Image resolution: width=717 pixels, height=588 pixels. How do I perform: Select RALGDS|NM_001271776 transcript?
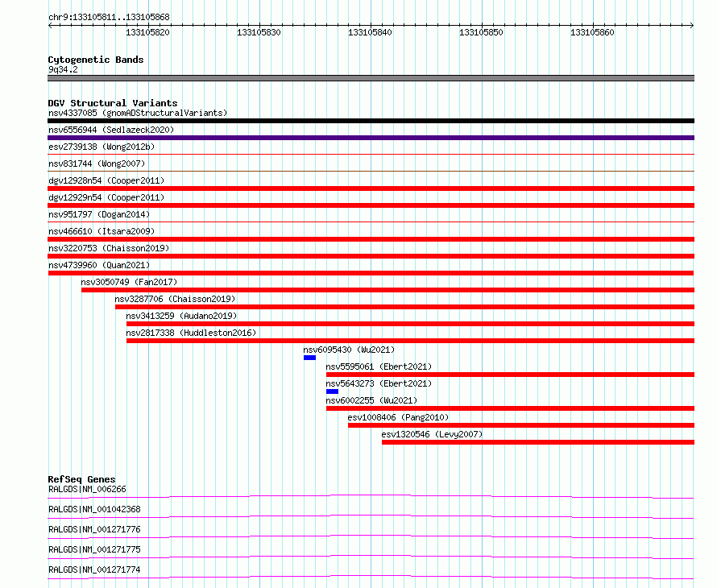pyautogui.click(x=94, y=529)
